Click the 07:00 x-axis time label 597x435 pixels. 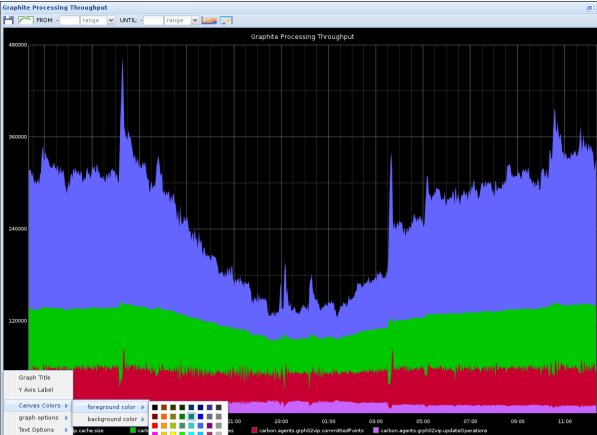pyautogui.click(x=471, y=421)
